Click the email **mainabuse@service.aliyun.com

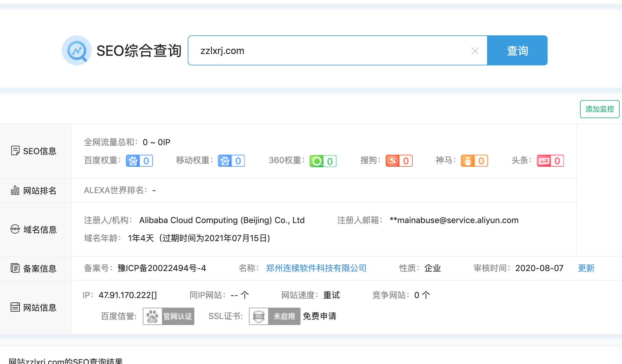pyautogui.click(x=454, y=220)
